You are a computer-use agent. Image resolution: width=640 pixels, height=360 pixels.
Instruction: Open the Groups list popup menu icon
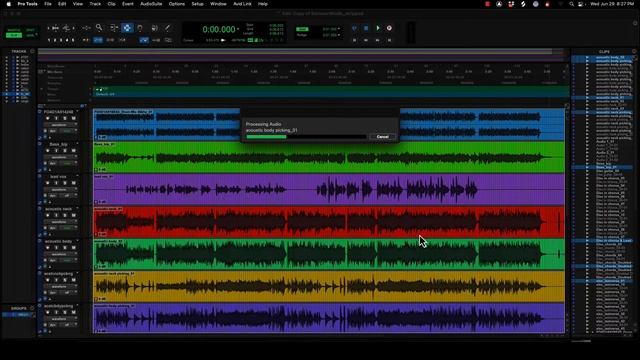(x=32, y=308)
